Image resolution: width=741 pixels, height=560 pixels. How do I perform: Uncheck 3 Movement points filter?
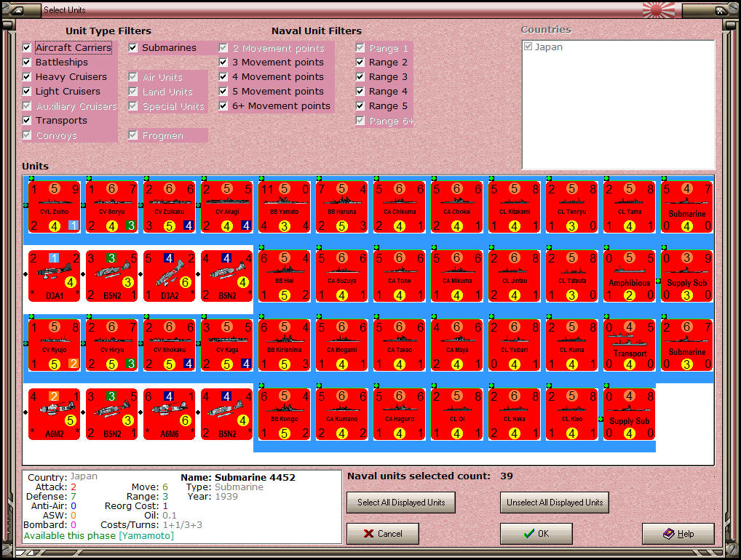tap(223, 63)
